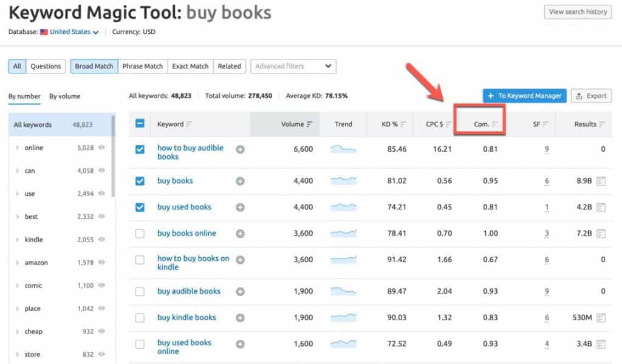Click the 'To Keyword Manager' button
This screenshot has height=364, width=622.
(x=525, y=96)
